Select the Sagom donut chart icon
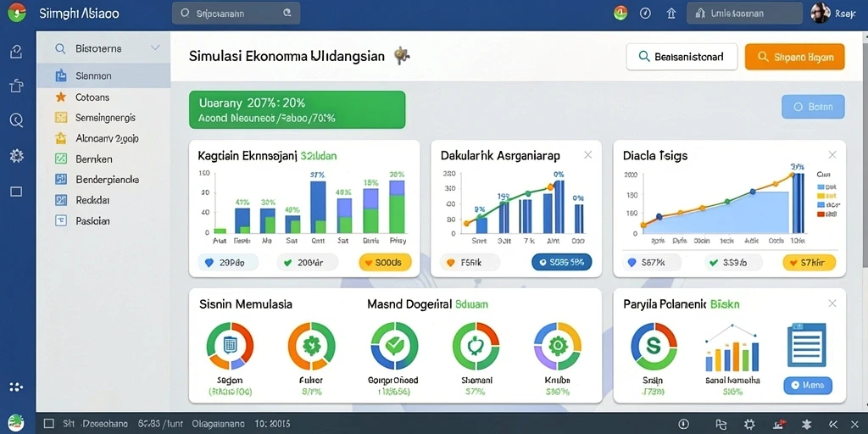 [x=230, y=346]
